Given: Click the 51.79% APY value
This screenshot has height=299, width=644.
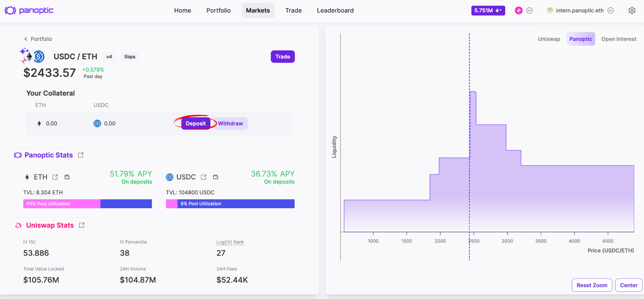Looking at the screenshot, I should (x=131, y=174).
